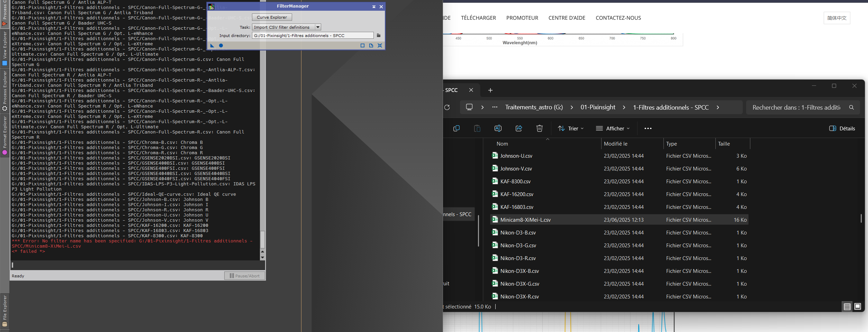Open the View Explorer side tab

point(4,49)
